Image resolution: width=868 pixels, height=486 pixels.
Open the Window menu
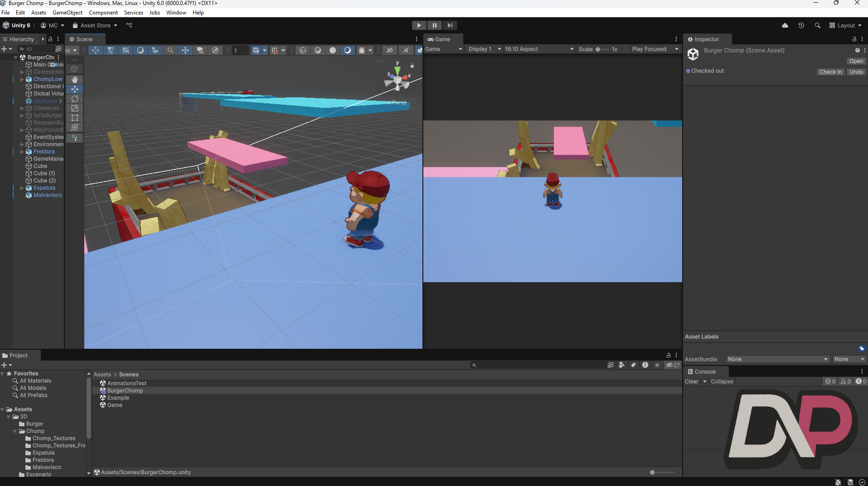coord(176,13)
